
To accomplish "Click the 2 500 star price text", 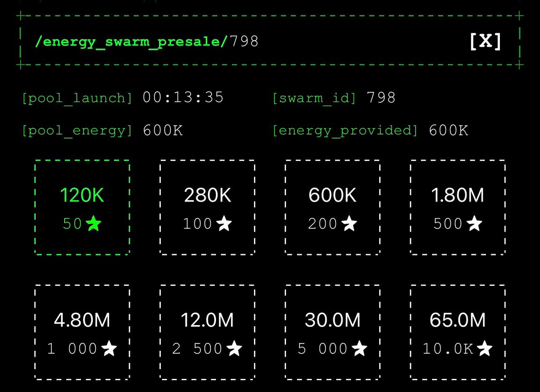I will (x=197, y=349).
